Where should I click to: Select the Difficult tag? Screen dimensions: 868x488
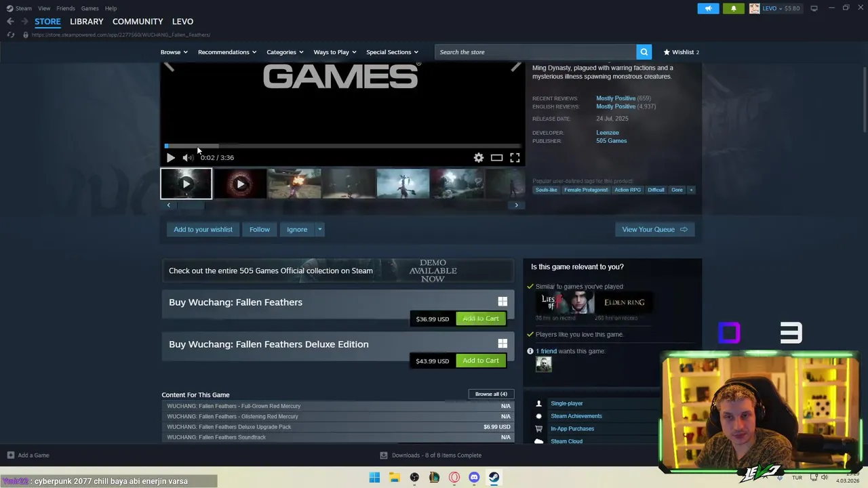pos(656,190)
